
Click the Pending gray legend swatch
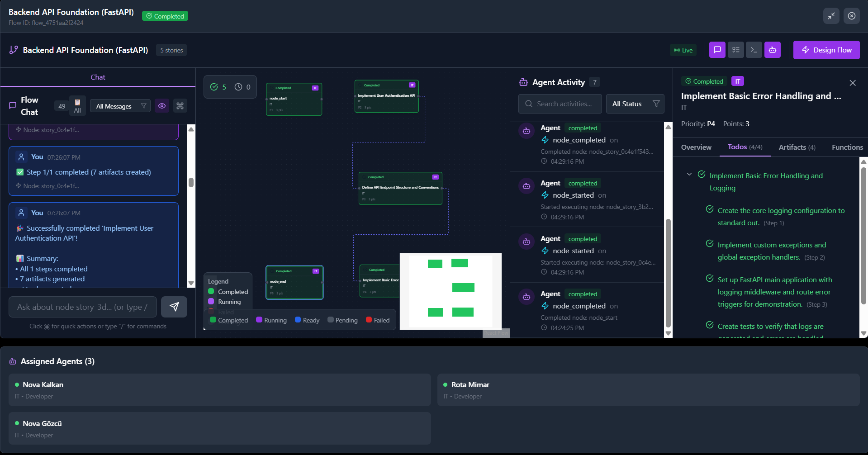click(x=331, y=320)
